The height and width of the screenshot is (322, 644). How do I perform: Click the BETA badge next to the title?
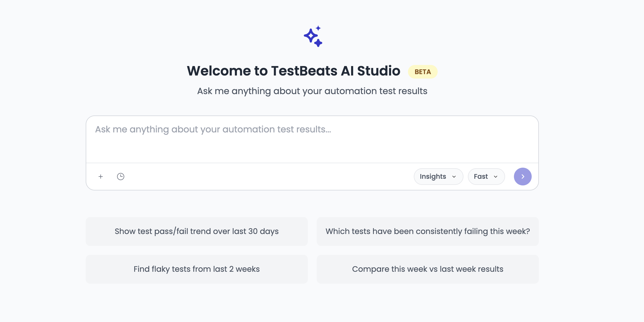[x=422, y=72]
